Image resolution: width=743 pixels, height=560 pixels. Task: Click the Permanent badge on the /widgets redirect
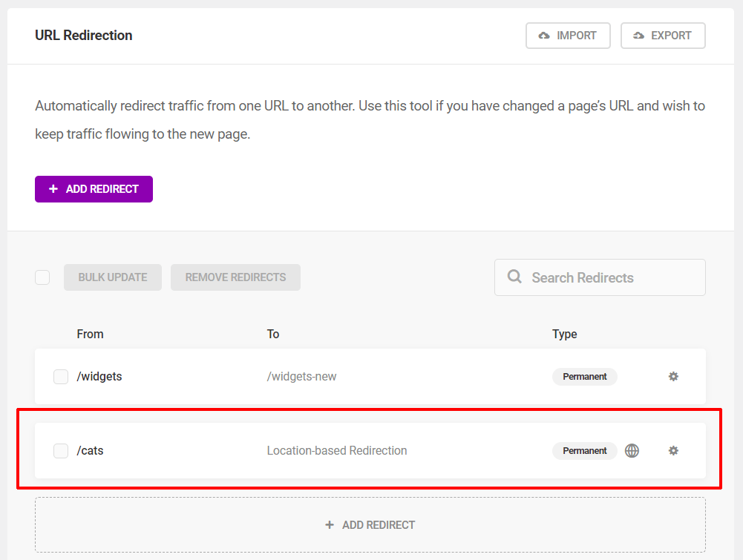[x=585, y=376]
